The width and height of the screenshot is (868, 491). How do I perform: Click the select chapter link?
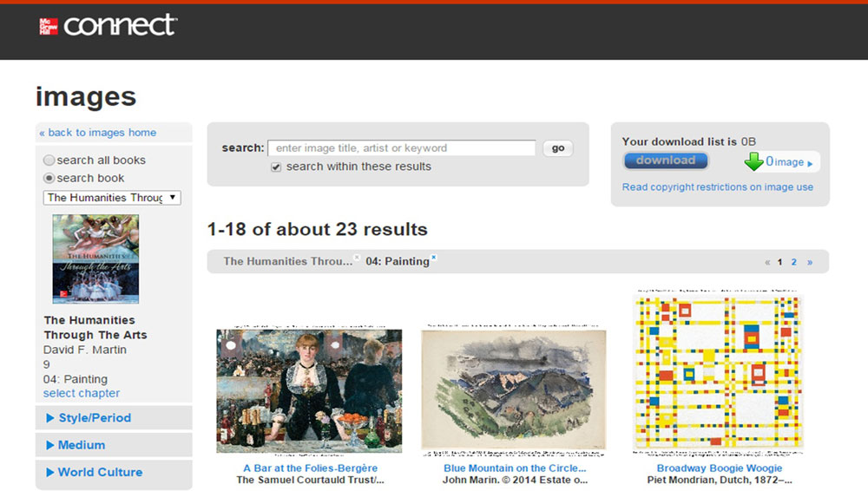point(82,394)
